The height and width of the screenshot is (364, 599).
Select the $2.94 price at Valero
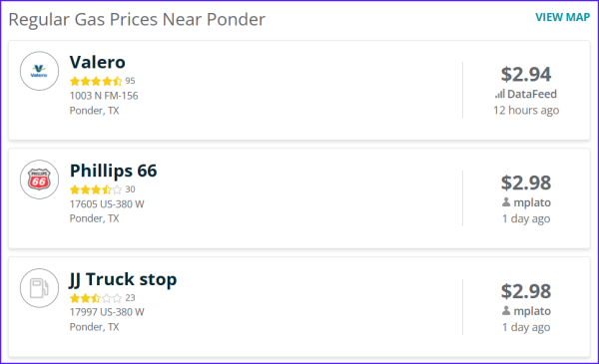pos(526,74)
